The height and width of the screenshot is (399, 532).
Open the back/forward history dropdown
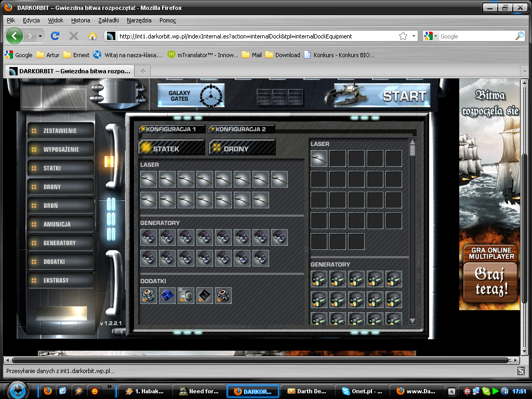pos(40,36)
